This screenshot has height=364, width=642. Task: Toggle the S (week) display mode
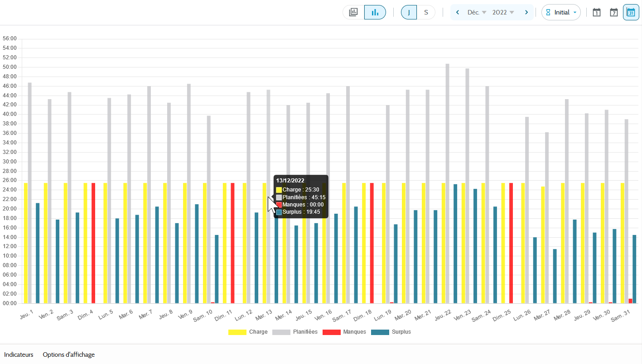point(426,12)
